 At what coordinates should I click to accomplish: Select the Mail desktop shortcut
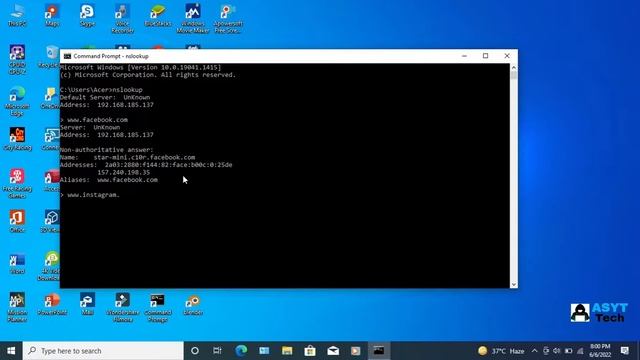pyautogui.click(x=87, y=304)
